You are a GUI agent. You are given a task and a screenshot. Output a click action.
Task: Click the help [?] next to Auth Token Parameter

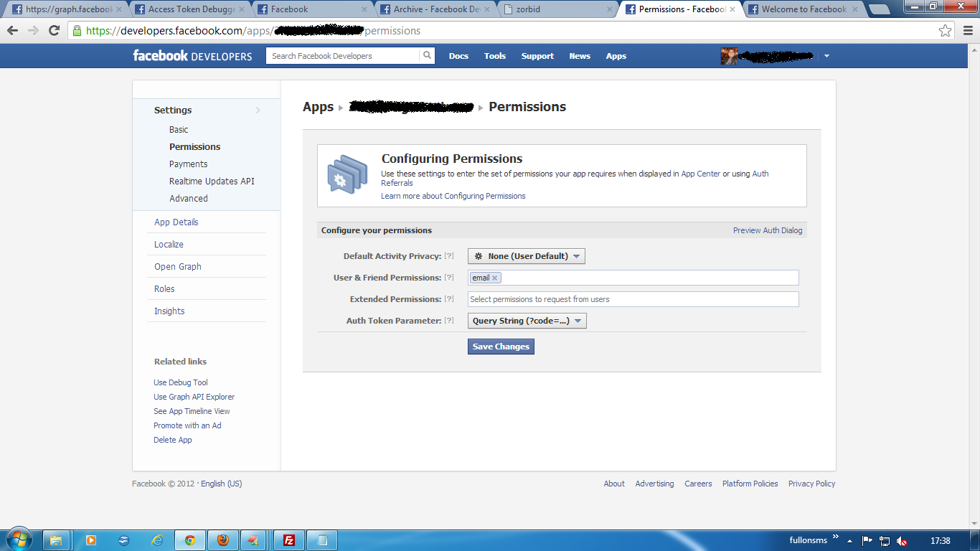449,321
